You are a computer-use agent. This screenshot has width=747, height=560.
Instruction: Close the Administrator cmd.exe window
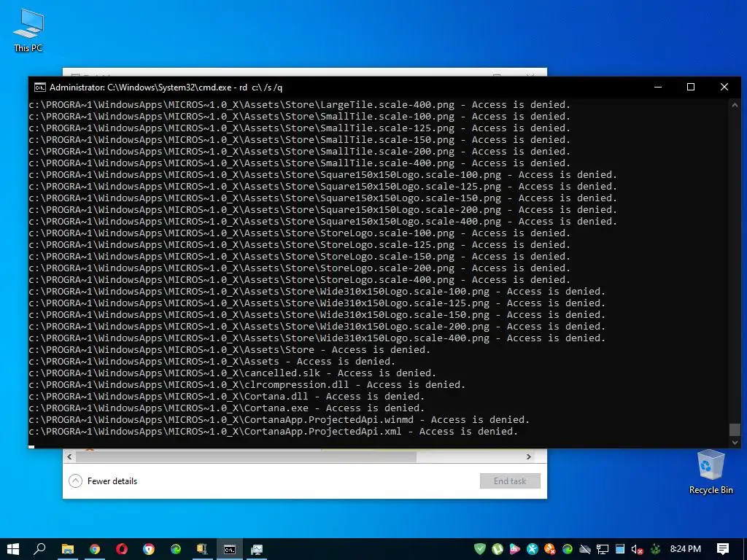(724, 87)
